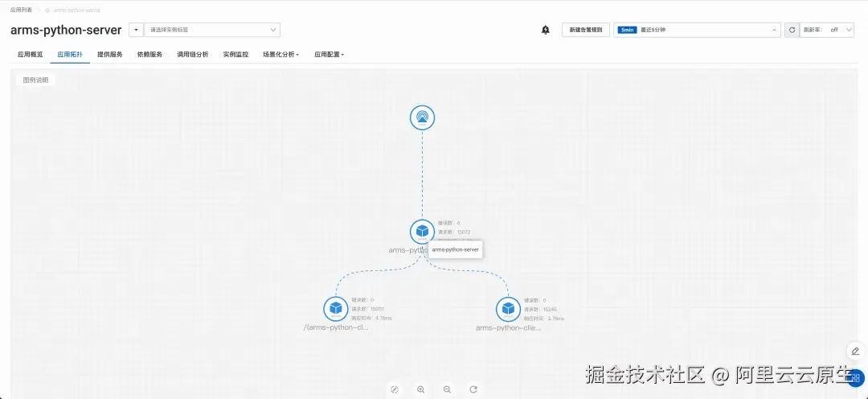Open the 最近5分钟 time range dropdown
This screenshot has height=399, width=868.
[697, 30]
